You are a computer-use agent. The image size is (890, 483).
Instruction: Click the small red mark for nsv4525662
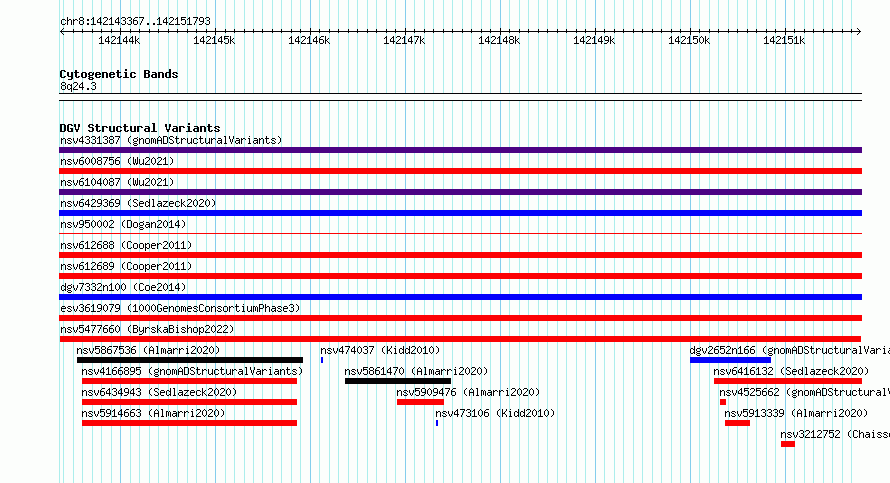point(723,402)
